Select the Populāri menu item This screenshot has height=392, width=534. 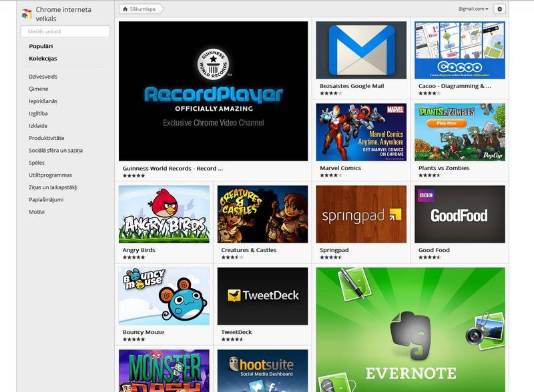[x=41, y=46]
